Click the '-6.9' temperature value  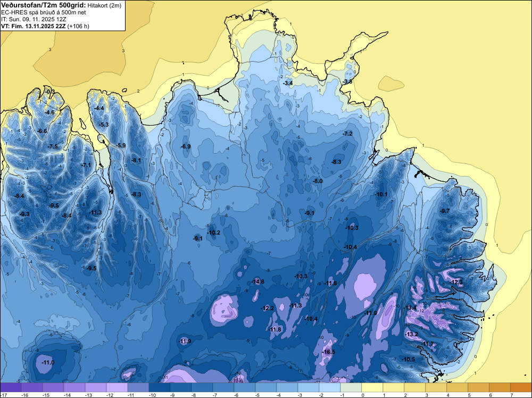186,146
